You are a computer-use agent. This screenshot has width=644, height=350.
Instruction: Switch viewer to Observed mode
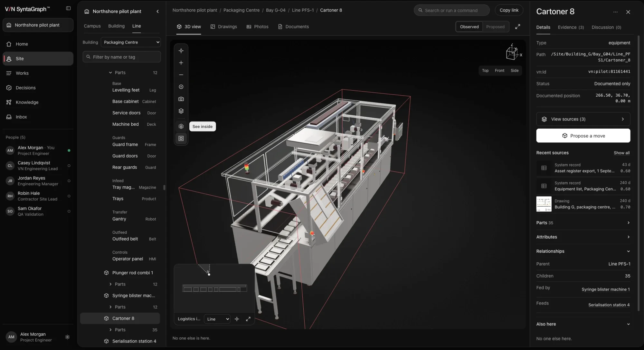[469, 27]
